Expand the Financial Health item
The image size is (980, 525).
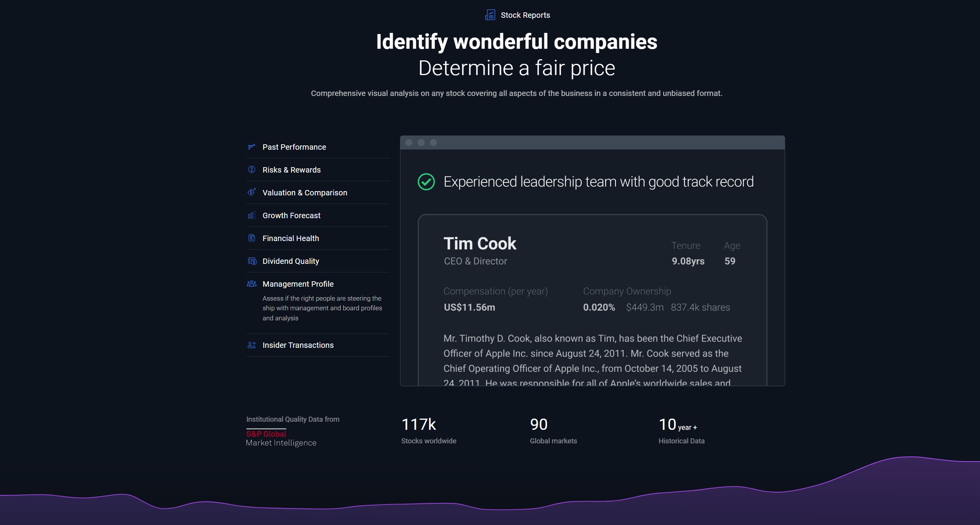click(291, 238)
